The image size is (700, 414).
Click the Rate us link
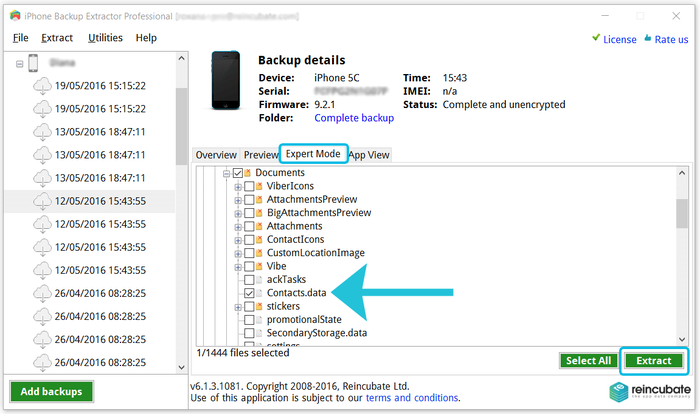point(671,39)
